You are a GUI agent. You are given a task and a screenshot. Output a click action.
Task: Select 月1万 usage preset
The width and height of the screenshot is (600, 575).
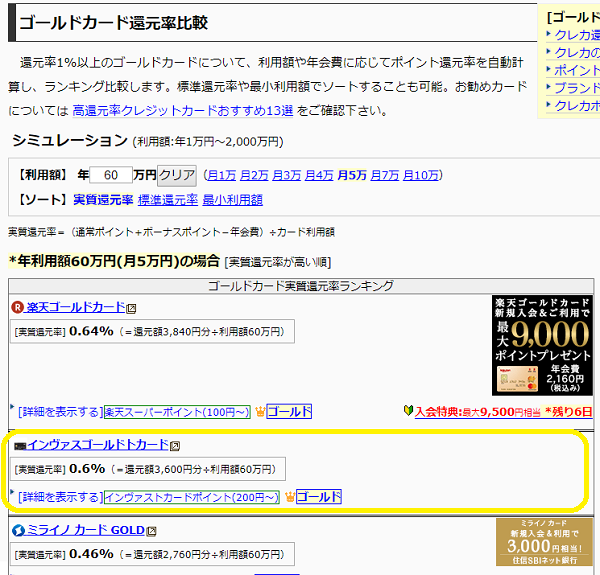coord(222,175)
